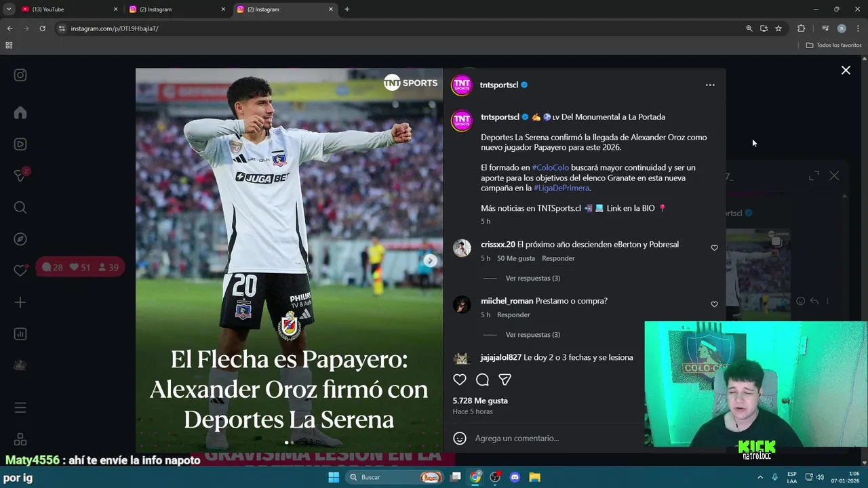Open Discord from the taskbar
The image size is (868, 488).
click(x=515, y=477)
